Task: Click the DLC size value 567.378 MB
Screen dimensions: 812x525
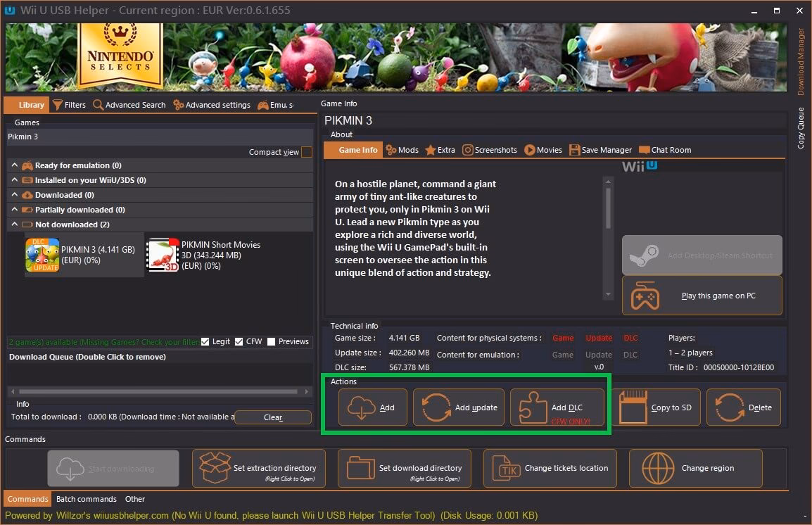Action: (409, 367)
